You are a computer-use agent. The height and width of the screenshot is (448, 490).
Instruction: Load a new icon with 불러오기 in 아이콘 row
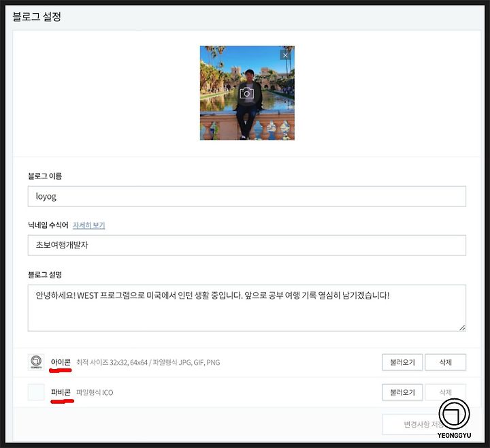coord(402,362)
